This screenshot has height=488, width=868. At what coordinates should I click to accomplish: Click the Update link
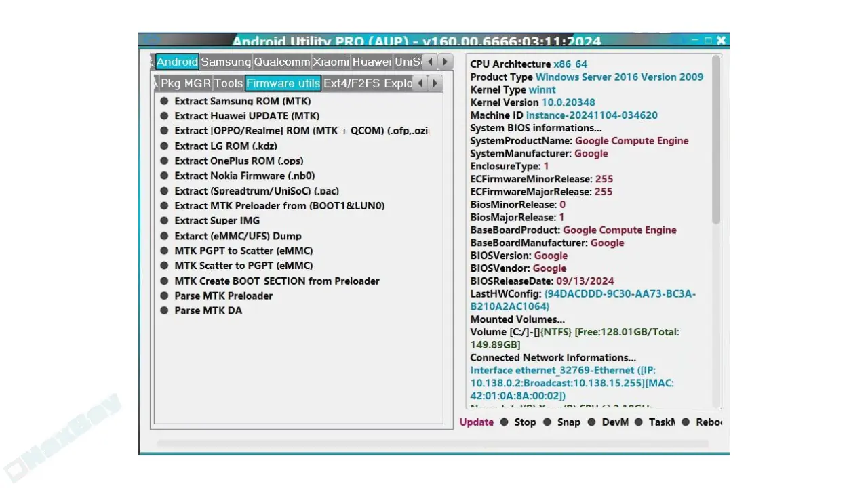pyautogui.click(x=477, y=422)
